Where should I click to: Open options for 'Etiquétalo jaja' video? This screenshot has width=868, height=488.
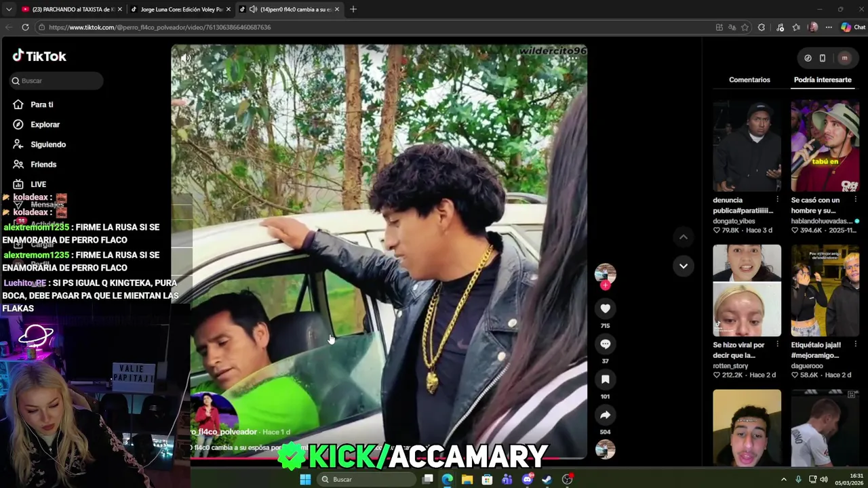[855, 344]
